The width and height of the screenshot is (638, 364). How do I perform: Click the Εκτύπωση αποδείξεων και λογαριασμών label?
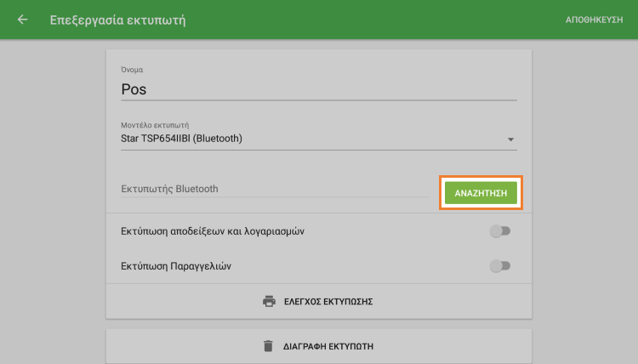pos(219,231)
